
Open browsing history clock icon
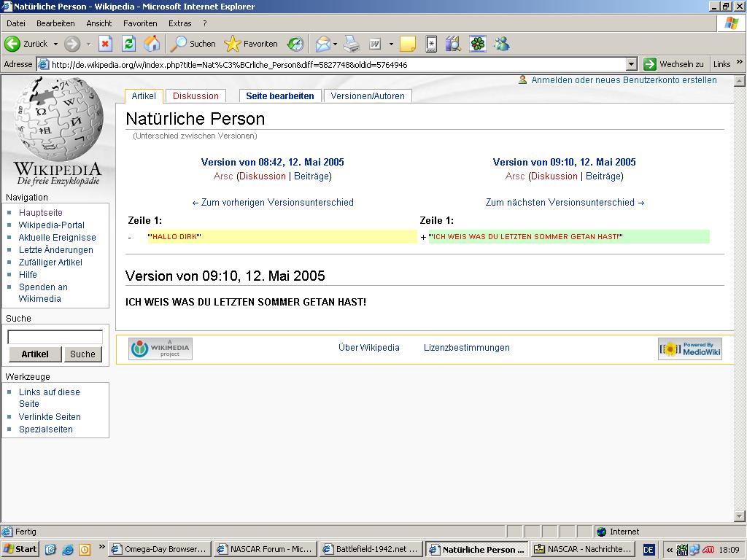pos(295,44)
